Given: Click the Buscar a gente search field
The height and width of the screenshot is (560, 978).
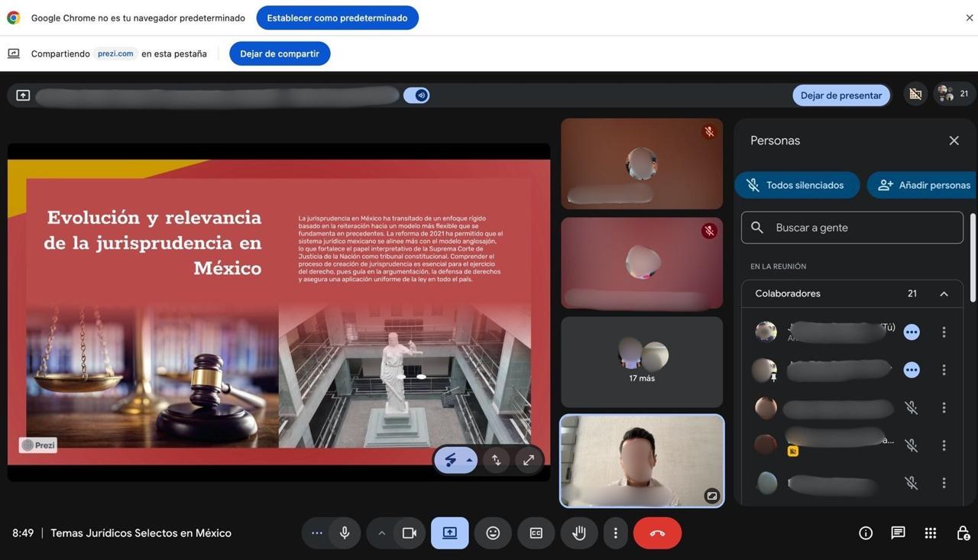Looking at the screenshot, I should pyautogui.click(x=852, y=228).
